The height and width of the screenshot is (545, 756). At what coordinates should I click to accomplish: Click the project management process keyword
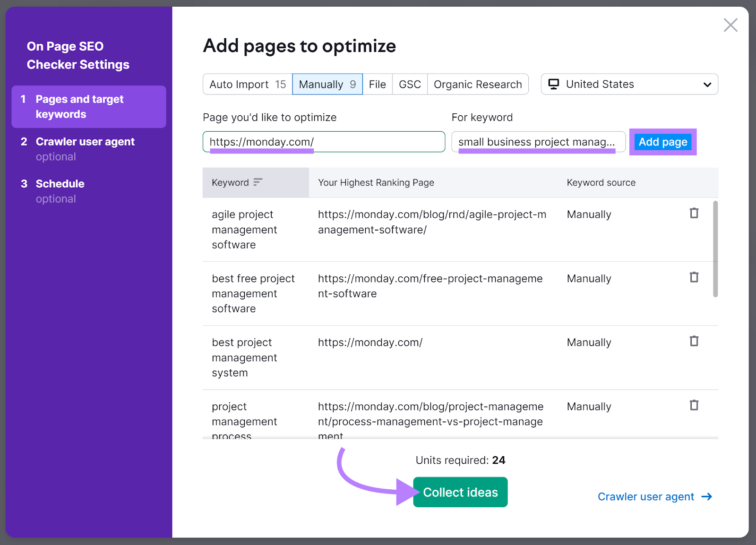coord(244,421)
